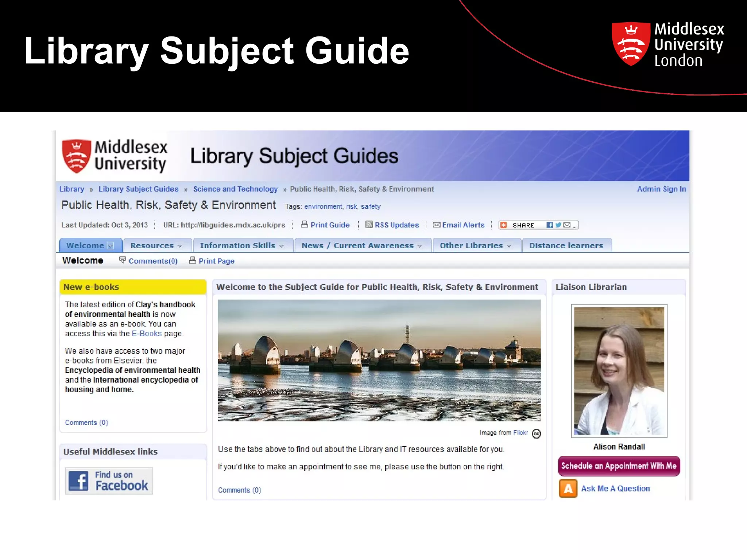
Task: Click the printer icon beside Print Page
Action: (x=193, y=260)
